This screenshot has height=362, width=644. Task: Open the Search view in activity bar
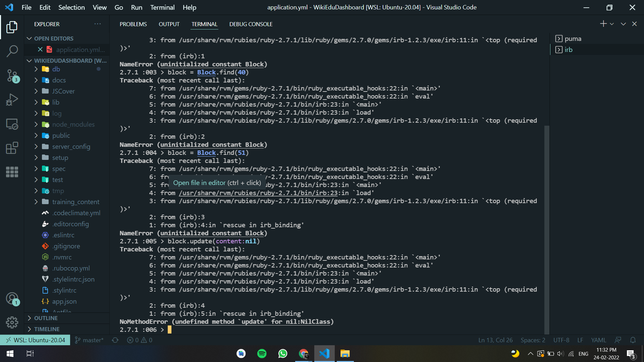click(x=12, y=51)
